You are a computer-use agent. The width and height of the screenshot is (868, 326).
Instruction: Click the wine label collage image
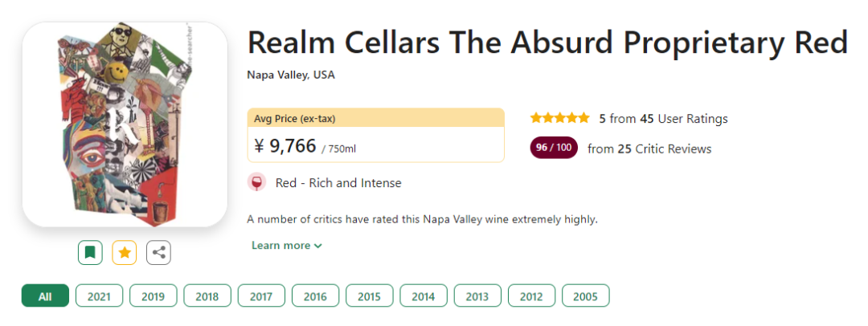coord(125,124)
